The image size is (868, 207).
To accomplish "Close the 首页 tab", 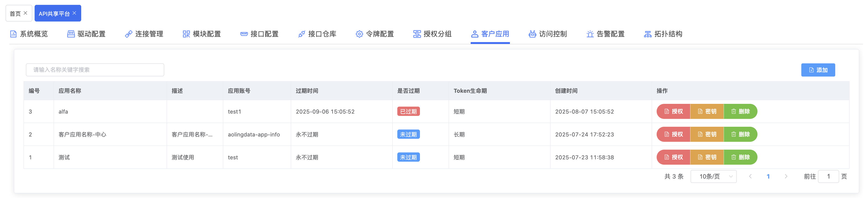I will [26, 13].
